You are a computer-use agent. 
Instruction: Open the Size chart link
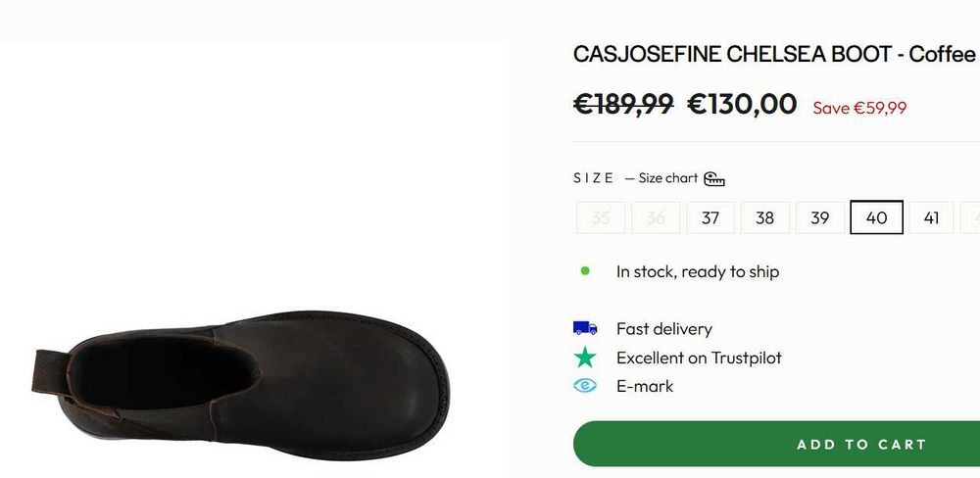pos(667,178)
